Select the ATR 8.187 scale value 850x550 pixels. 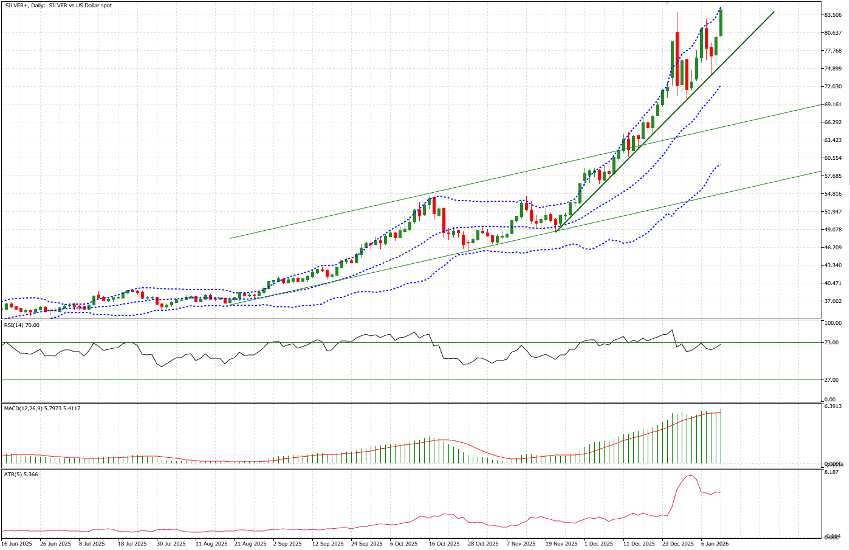click(832, 473)
